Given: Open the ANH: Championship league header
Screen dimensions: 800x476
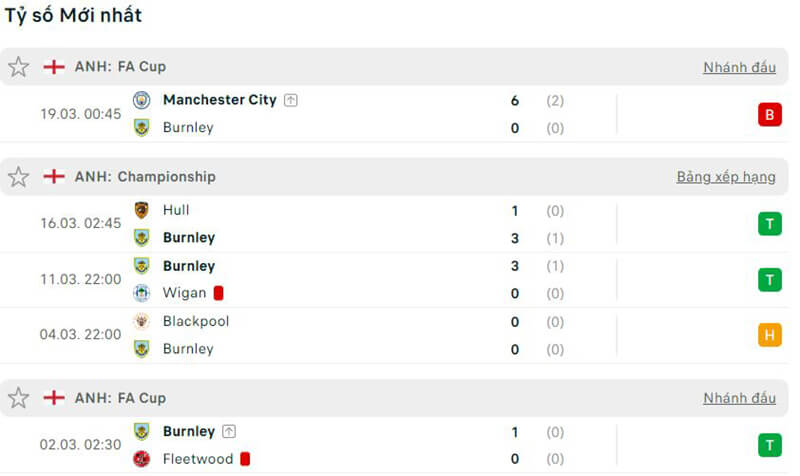Looking at the screenshot, I should [145, 177].
